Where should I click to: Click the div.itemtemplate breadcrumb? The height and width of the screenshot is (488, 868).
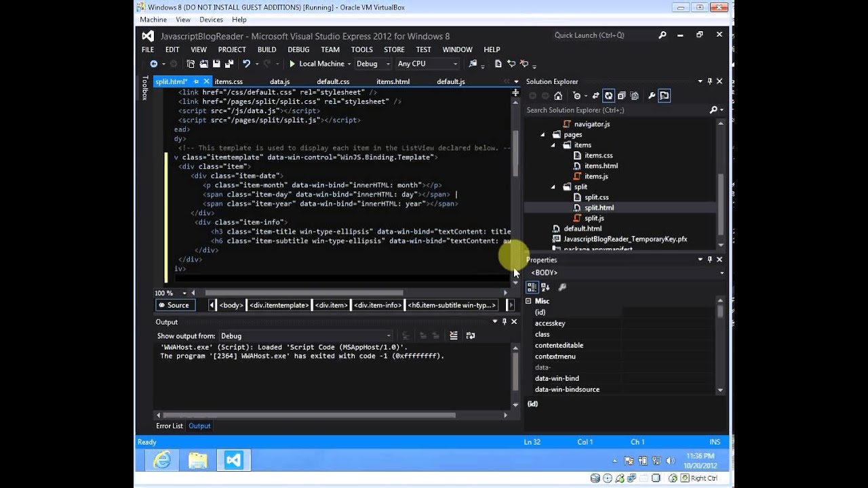[x=279, y=305]
